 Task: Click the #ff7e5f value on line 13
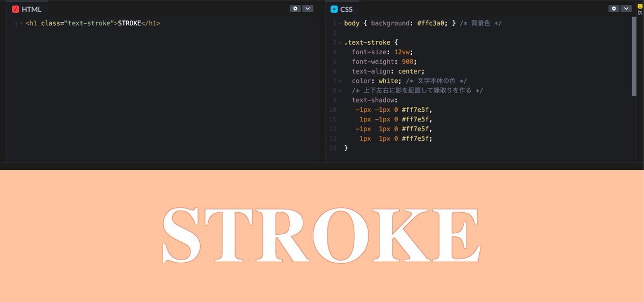(415, 139)
